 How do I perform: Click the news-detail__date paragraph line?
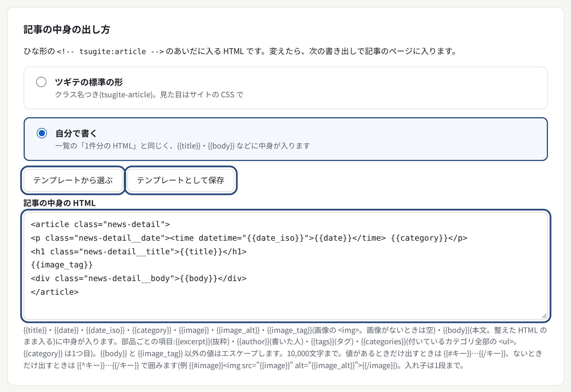coord(249,238)
